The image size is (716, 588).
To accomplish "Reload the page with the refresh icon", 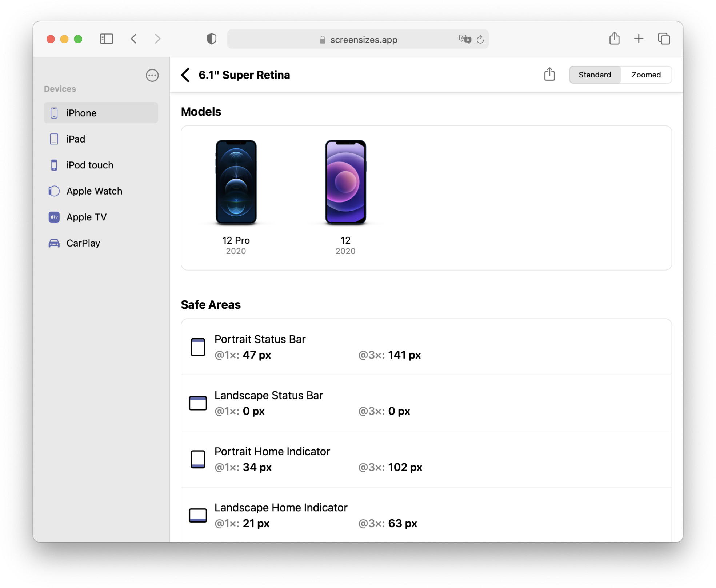I will pos(480,39).
